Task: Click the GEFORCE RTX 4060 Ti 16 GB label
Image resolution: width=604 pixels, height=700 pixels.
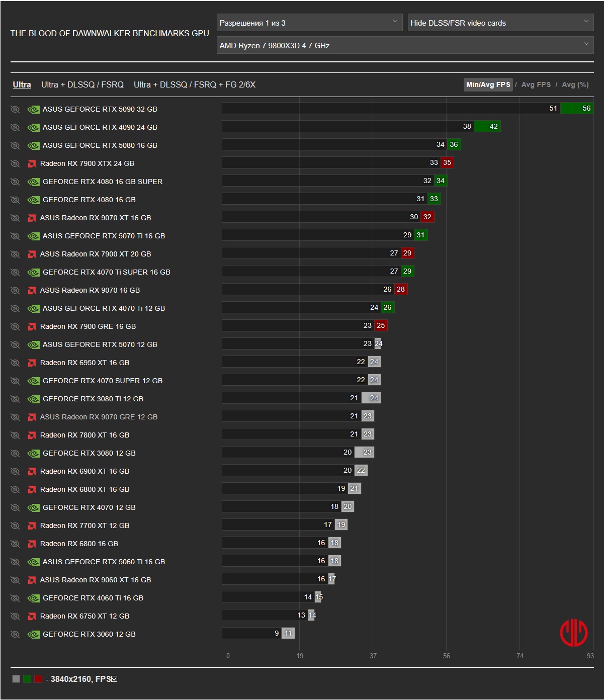Action: (x=93, y=598)
